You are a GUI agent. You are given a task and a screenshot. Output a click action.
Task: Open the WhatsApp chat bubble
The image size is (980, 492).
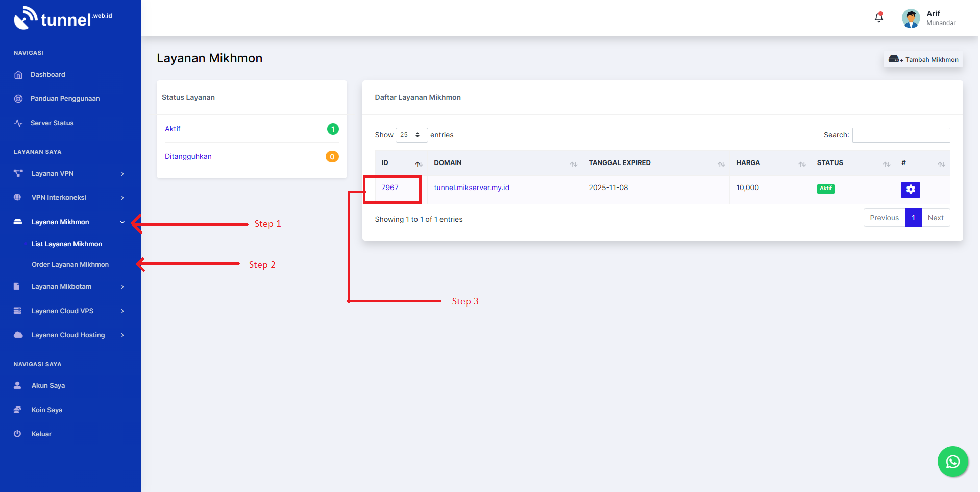952,461
